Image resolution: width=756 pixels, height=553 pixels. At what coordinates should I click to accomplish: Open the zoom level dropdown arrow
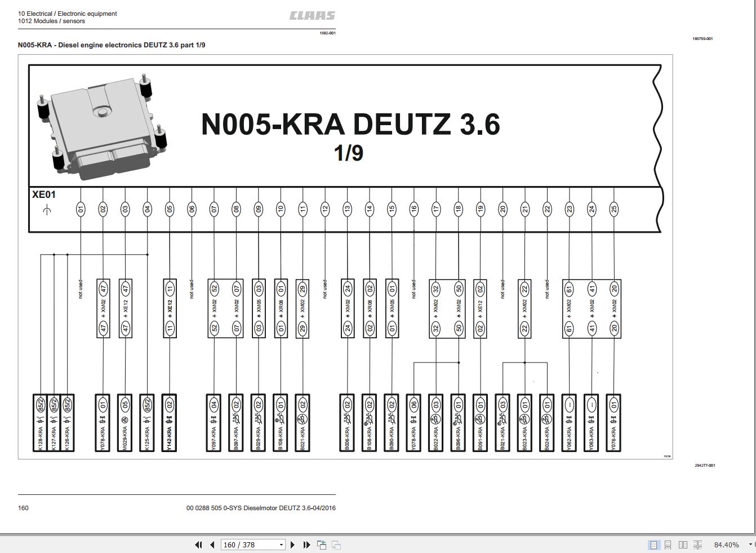tap(750, 545)
